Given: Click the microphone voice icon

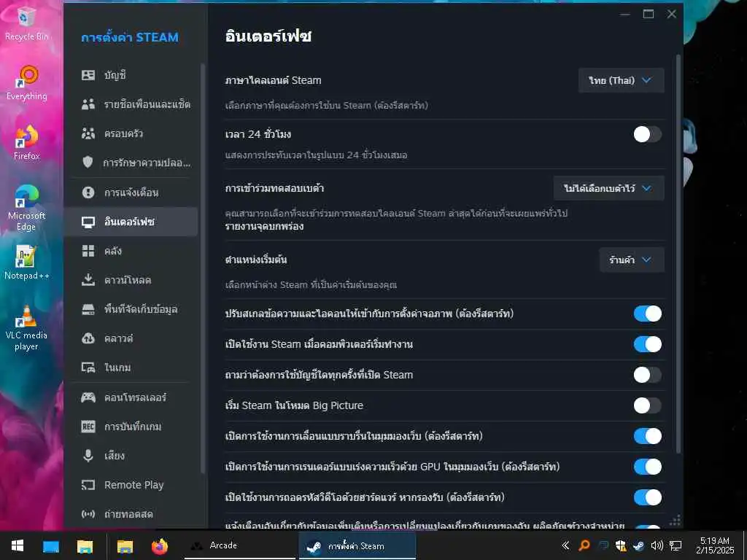Looking at the screenshot, I should click(88, 456).
